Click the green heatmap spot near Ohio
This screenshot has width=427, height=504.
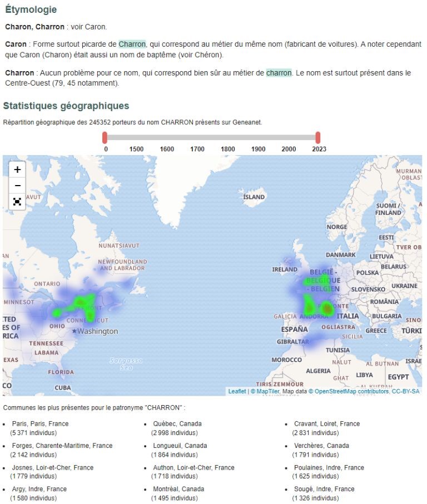(57, 312)
